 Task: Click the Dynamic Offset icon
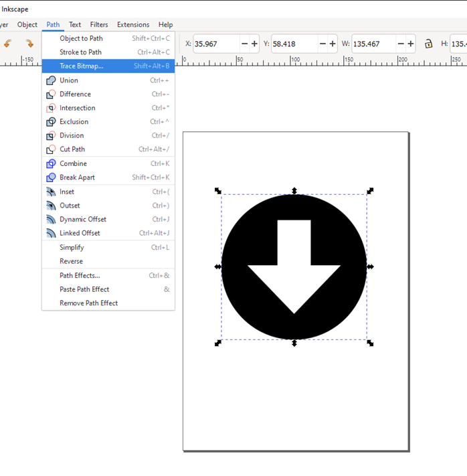click(x=51, y=220)
